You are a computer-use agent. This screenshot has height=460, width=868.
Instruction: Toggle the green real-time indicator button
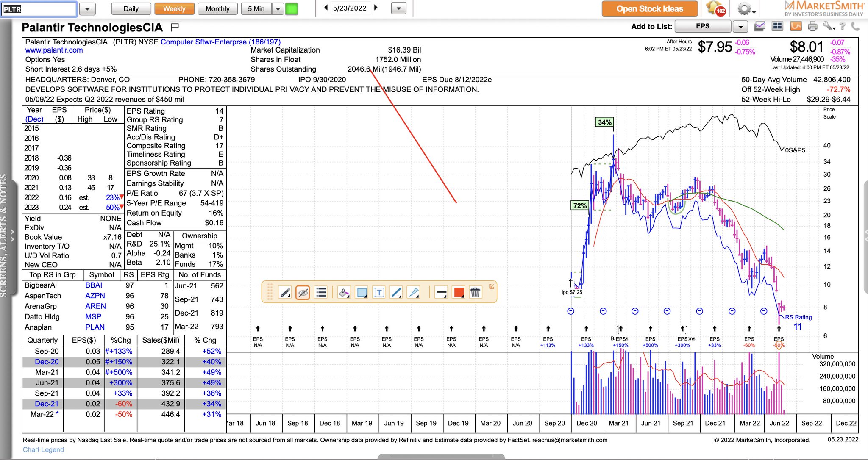point(292,8)
